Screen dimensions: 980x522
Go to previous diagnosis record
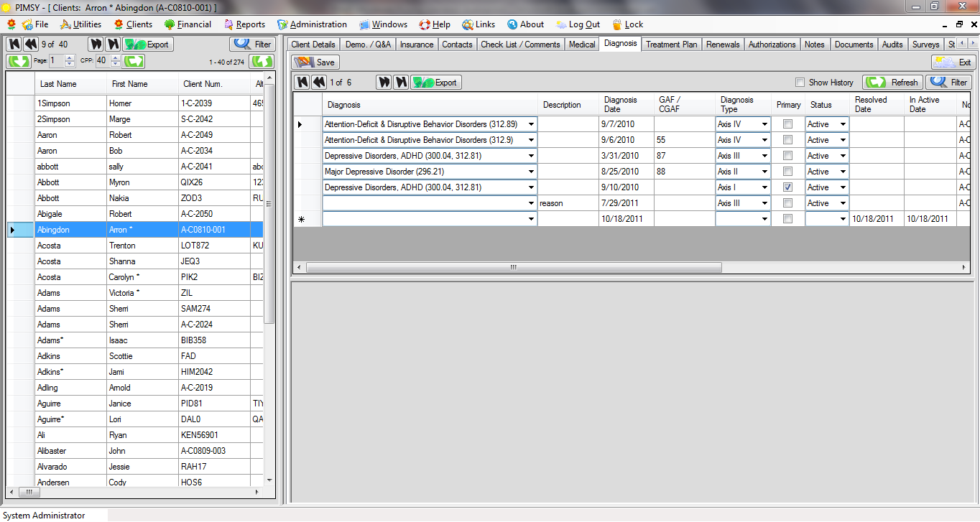tap(319, 82)
